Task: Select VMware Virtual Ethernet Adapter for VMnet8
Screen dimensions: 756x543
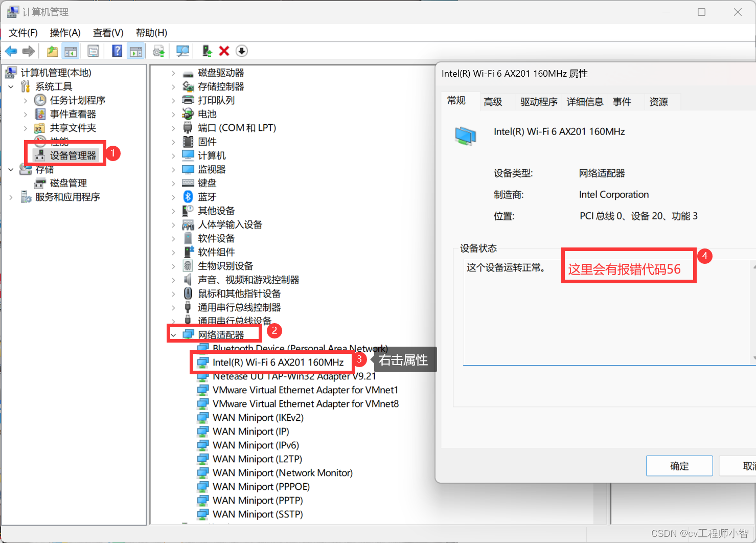Action: coord(306,404)
